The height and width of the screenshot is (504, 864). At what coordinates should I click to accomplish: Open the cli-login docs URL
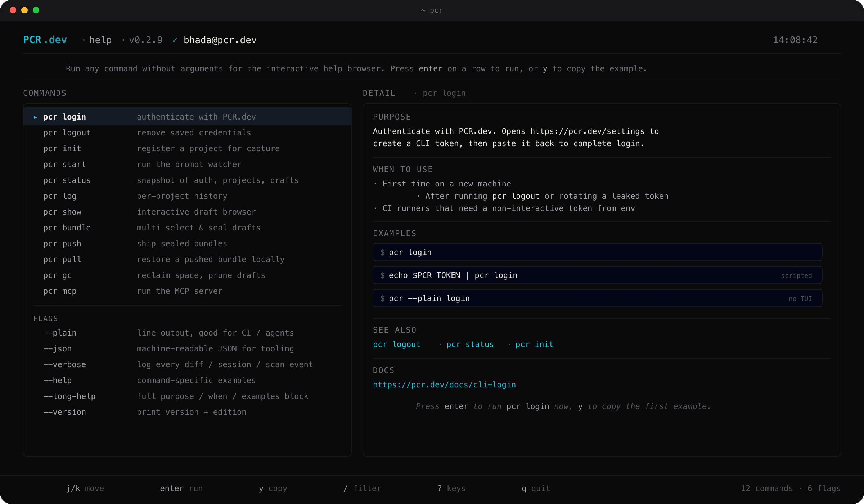click(444, 384)
